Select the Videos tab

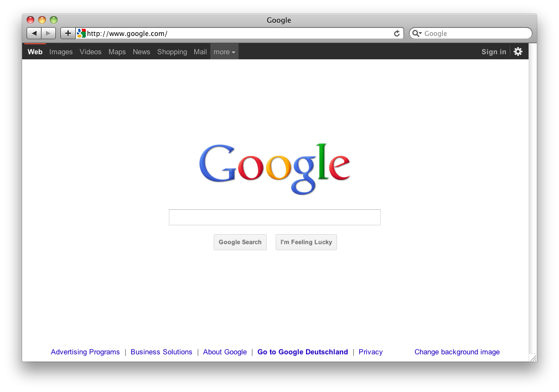point(90,52)
